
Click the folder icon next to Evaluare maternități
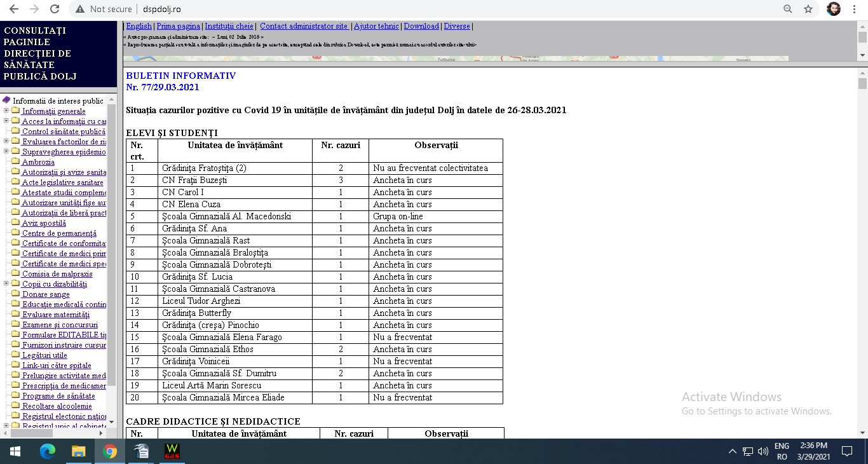pyautogui.click(x=16, y=314)
